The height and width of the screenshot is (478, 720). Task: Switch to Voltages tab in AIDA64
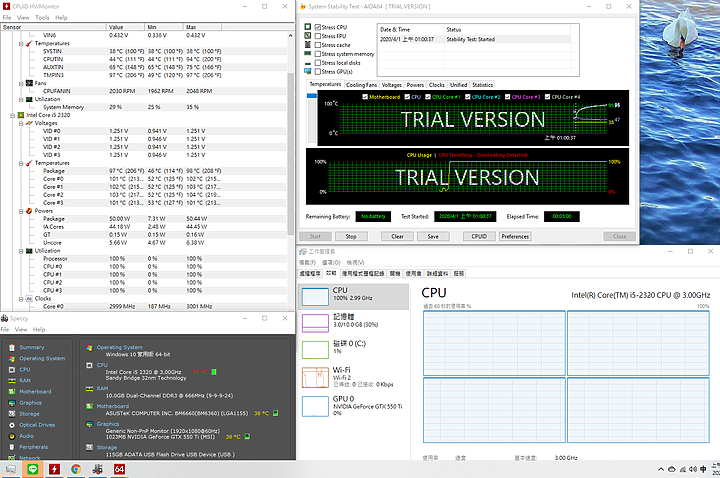pyautogui.click(x=392, y=85)
